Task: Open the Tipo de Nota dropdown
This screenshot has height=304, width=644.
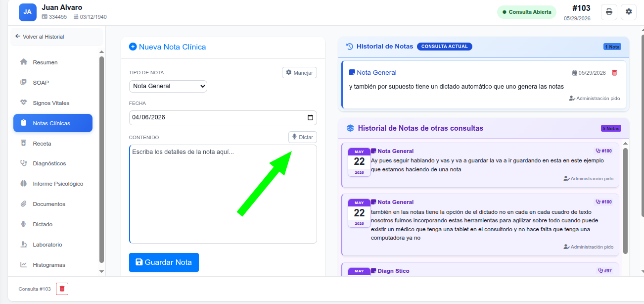Action: [x=168, y=86]
